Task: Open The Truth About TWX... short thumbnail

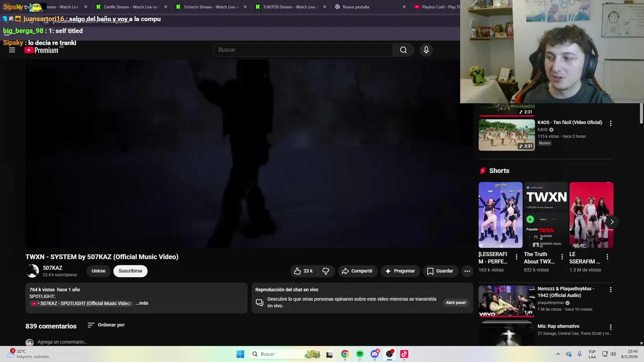Action: click(546, 215)
